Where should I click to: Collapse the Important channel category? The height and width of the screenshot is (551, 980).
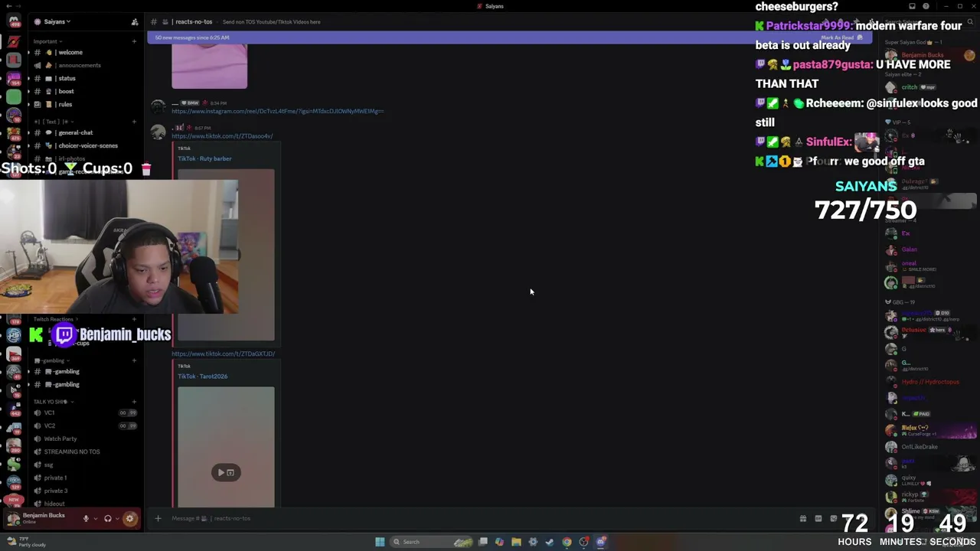coord(47,41)
